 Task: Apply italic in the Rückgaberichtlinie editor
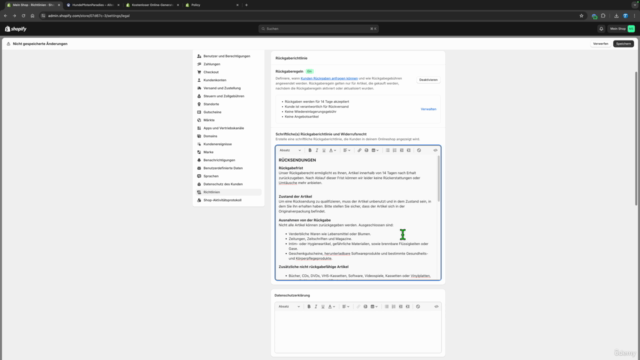click(x=317, y=150)
